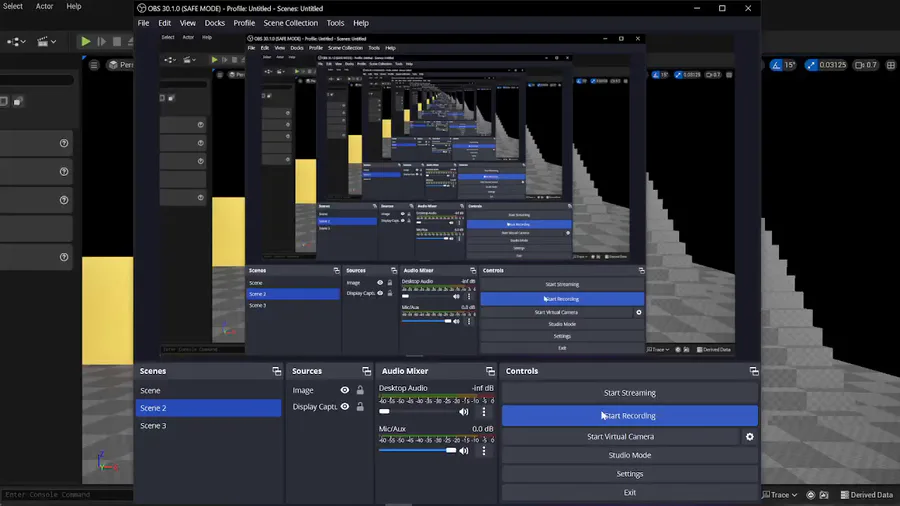Image resolution: width=900 pixels, height=506 pixels.
Task: Click the viewport layout grid icon
Action: [891, 65]
